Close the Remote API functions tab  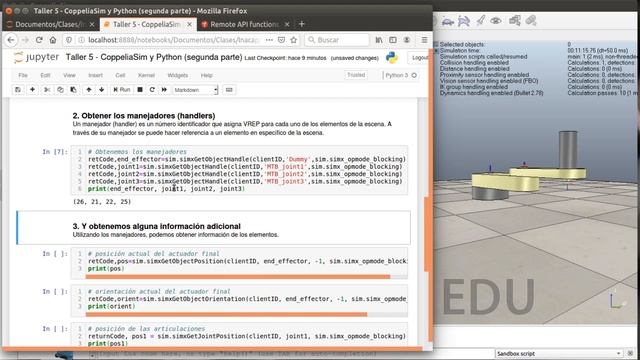click(287, 24)
